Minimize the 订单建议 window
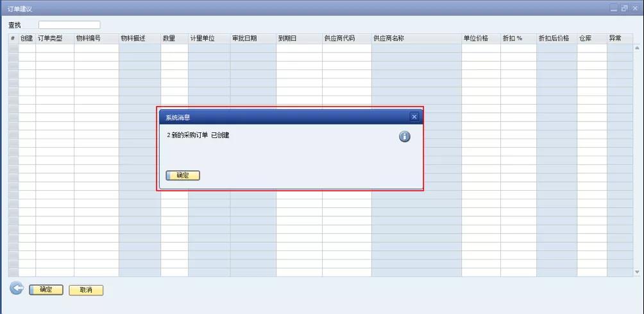The height and width of the screenshot is (314, 644). click(x=614, y=8)
